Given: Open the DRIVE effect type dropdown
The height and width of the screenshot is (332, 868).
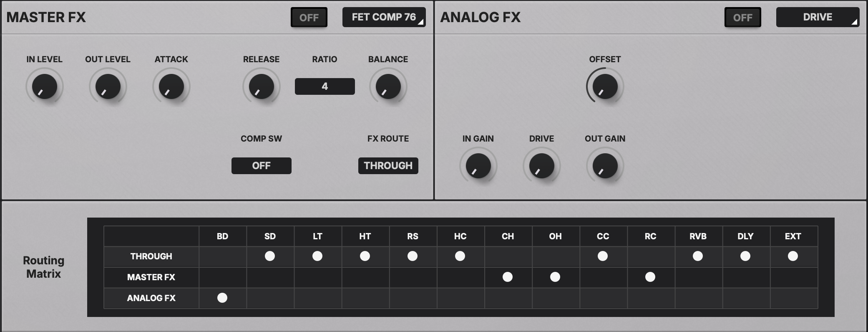Looking at the screenshot, I should click(818, 17).
